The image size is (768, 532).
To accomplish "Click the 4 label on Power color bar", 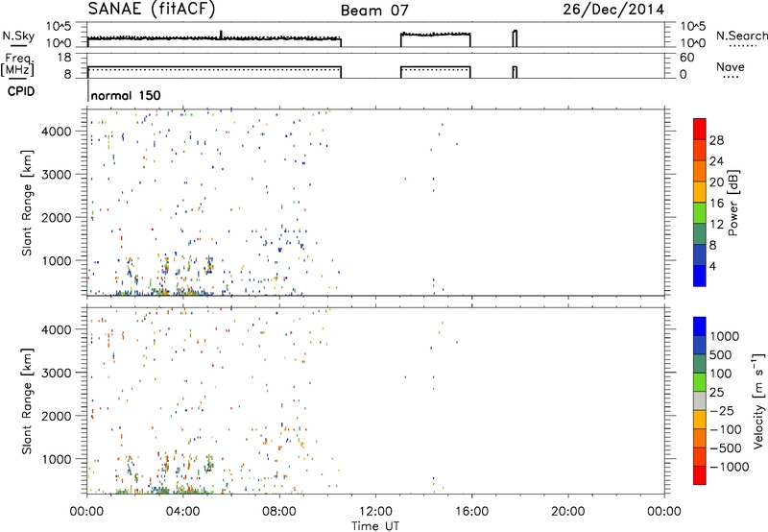I will click(712, 266).
